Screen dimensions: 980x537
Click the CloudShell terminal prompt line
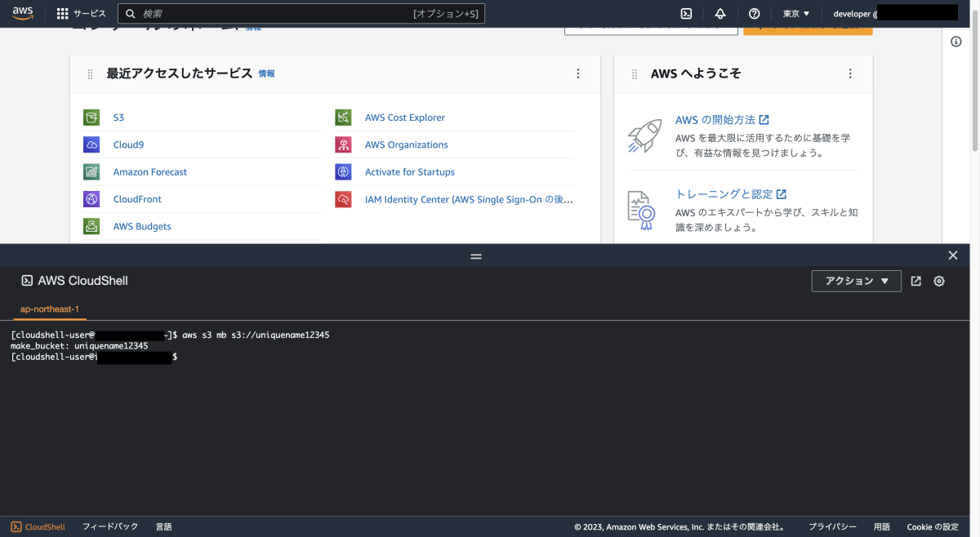[x=94, y=357]
